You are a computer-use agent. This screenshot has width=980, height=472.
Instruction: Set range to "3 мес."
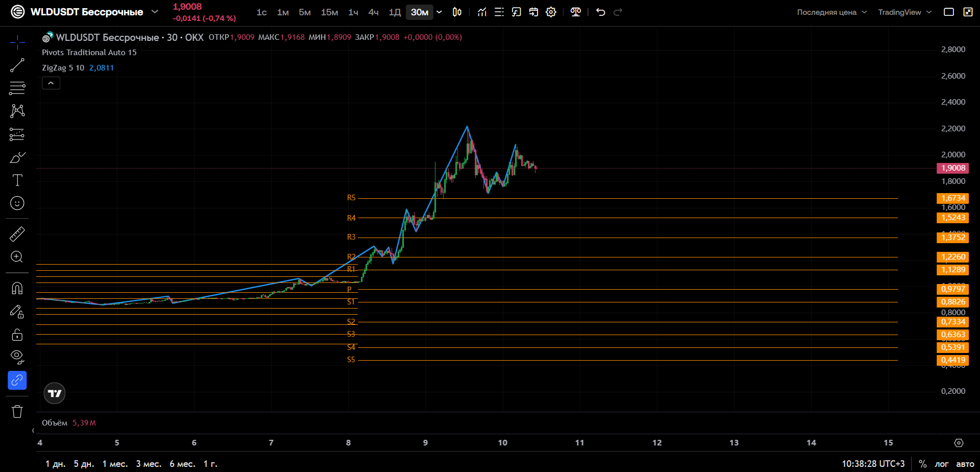149,464
